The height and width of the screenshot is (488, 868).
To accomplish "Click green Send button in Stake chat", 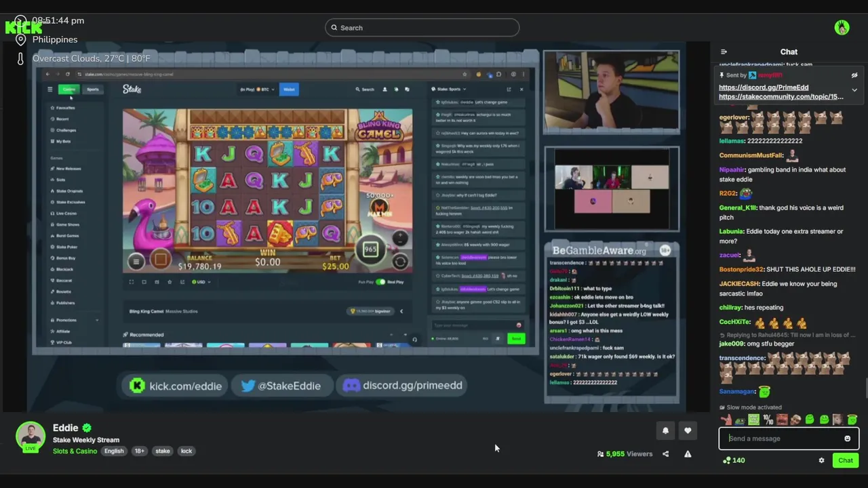I will coord(516,338).
